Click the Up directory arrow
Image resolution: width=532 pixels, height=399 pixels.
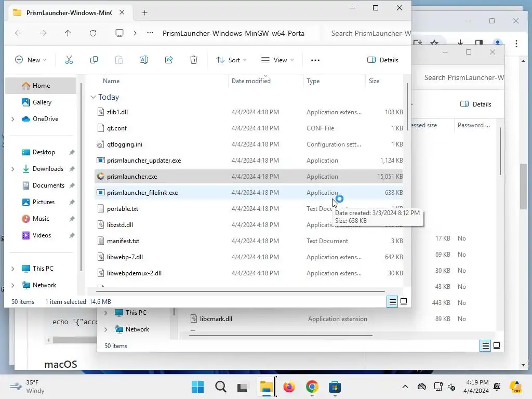(x=68, y=33)
